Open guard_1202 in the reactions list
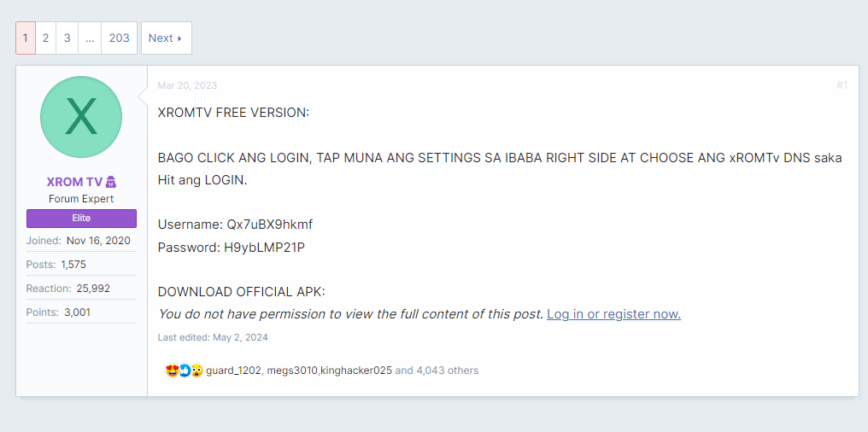 tap(233, 371)
